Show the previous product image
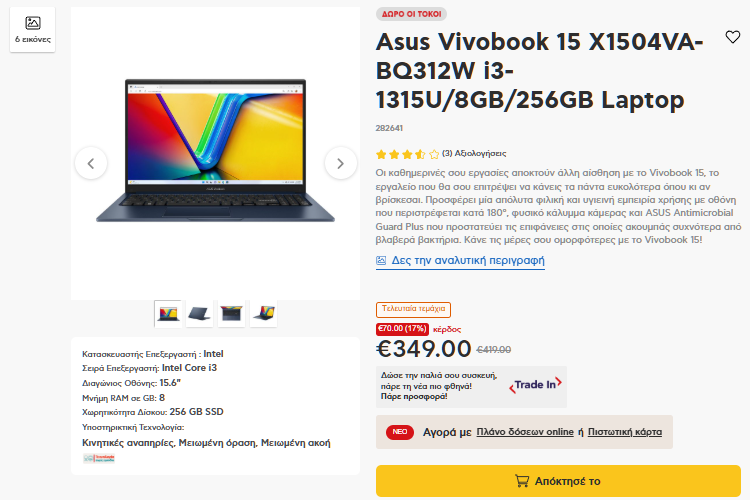 pyautogui.click(x=91, y=164)
